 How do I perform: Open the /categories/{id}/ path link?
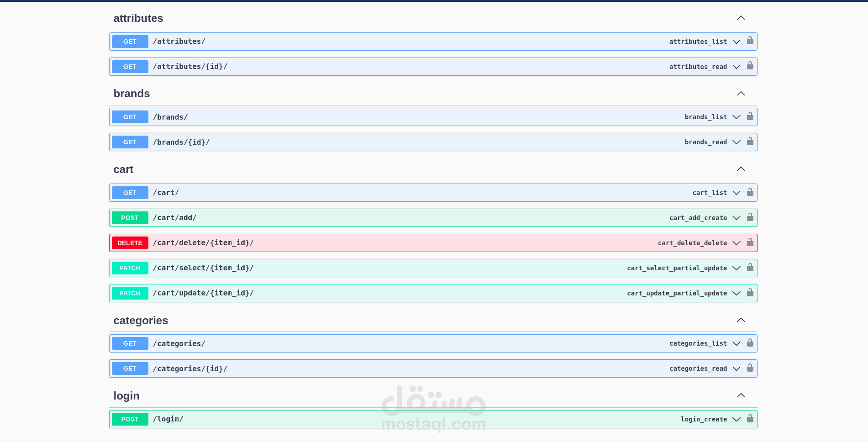click(190, 368)
